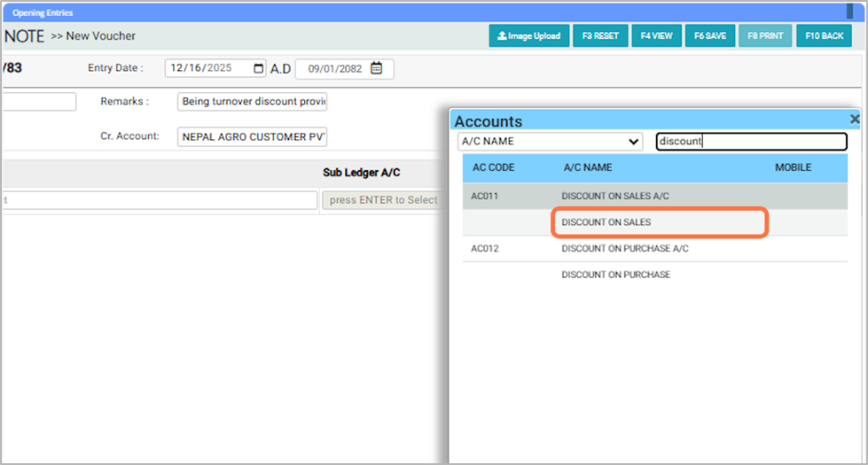This screenshot has height=465, width=868.
Task: Click the Sub Ledger press ENTER to Select field
Action: tap(383, 200)
